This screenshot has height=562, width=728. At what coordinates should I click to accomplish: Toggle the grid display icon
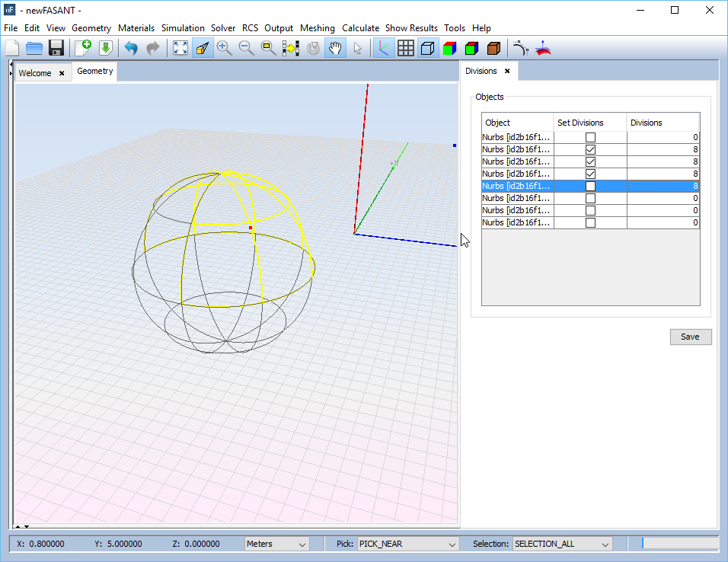coord(406,48)
